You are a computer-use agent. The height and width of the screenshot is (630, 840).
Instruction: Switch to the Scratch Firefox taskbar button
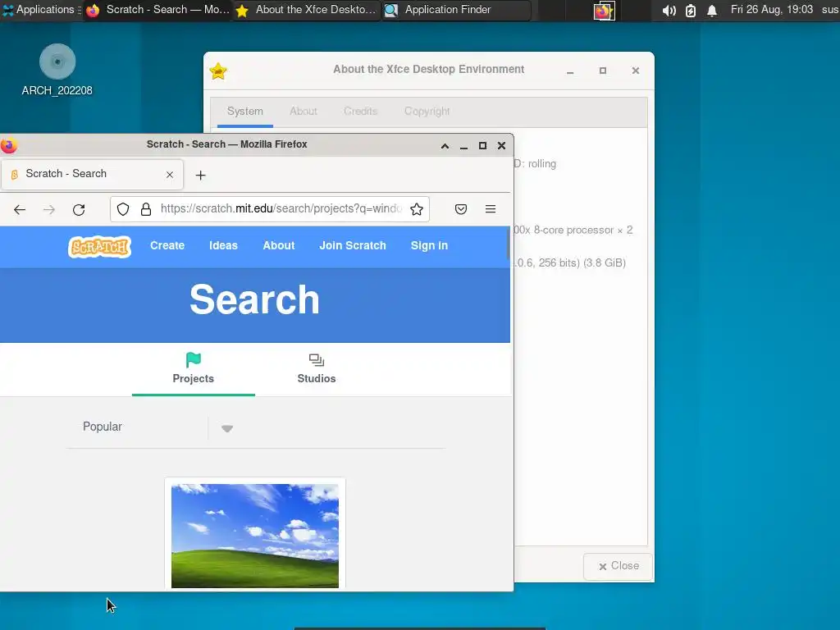[x=158, y=10]
